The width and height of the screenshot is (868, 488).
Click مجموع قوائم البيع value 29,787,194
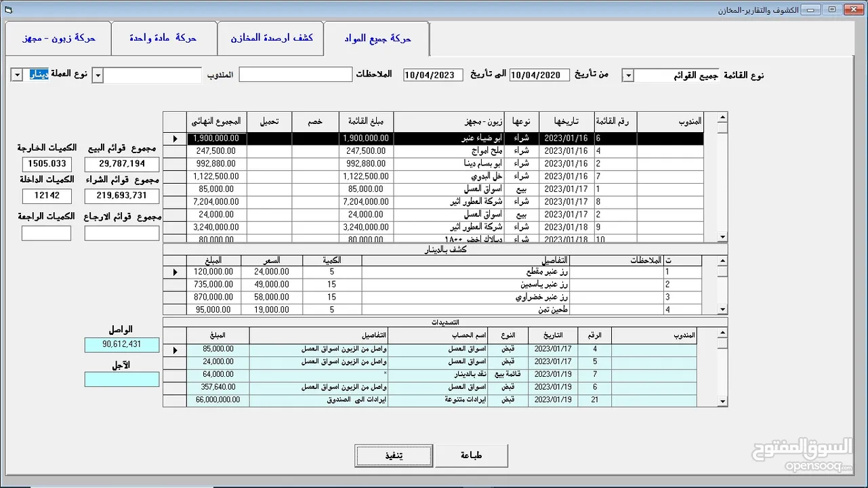point(122,164)
